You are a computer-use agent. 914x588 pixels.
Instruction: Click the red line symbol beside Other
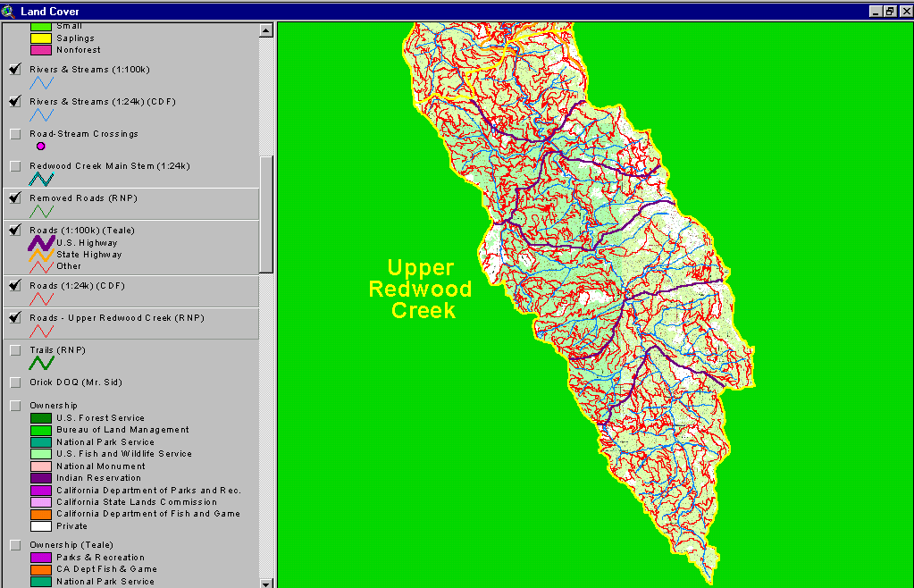pyautogui.click(x=41, y=267)
